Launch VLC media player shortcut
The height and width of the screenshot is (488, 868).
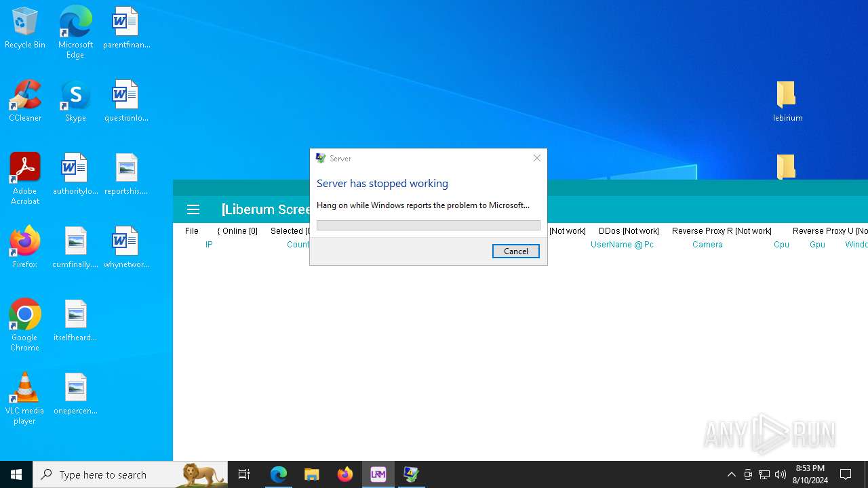[25, 399]
